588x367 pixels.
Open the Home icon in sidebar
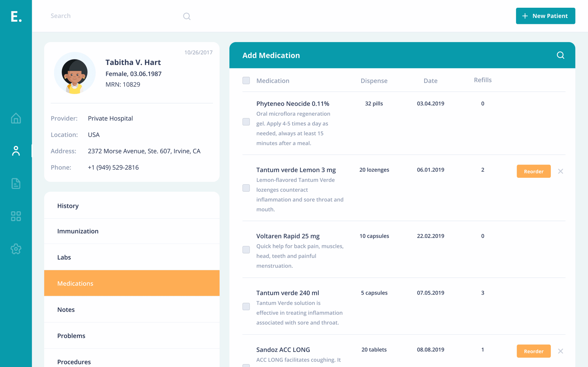coord(16,118)
